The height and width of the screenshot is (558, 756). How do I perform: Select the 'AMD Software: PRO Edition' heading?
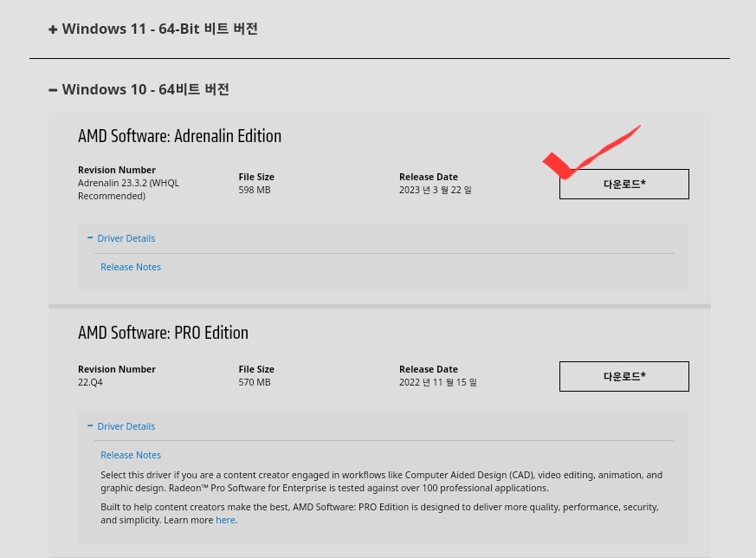point(163,333)
